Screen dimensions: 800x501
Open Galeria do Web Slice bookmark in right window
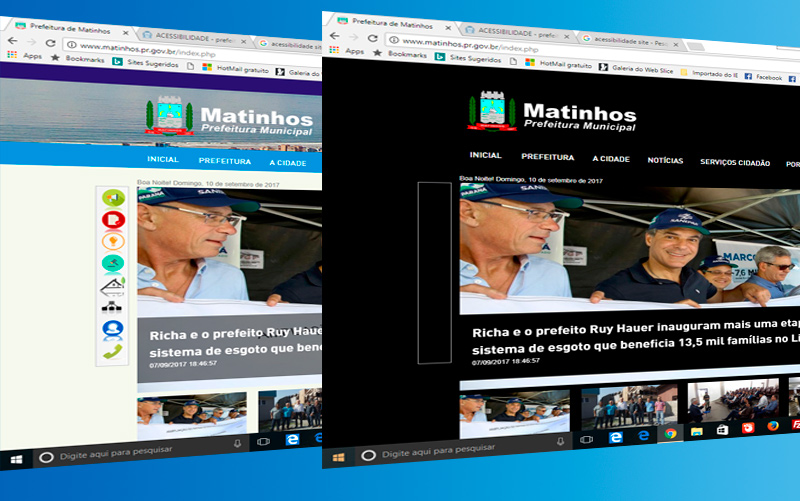tap(636, 68)
